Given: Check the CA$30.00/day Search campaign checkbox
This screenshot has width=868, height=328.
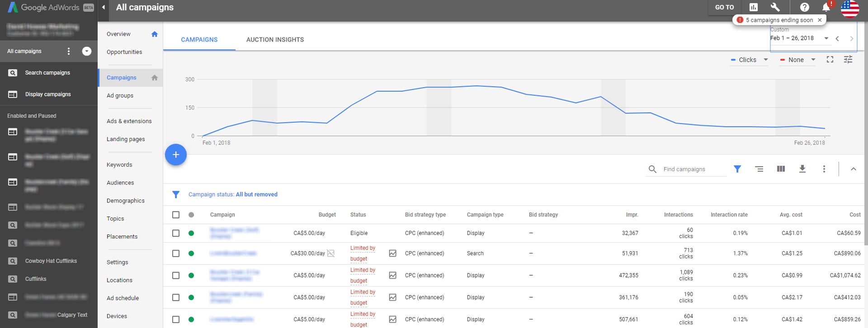Looking at the screenshot, I should point(176,253).
